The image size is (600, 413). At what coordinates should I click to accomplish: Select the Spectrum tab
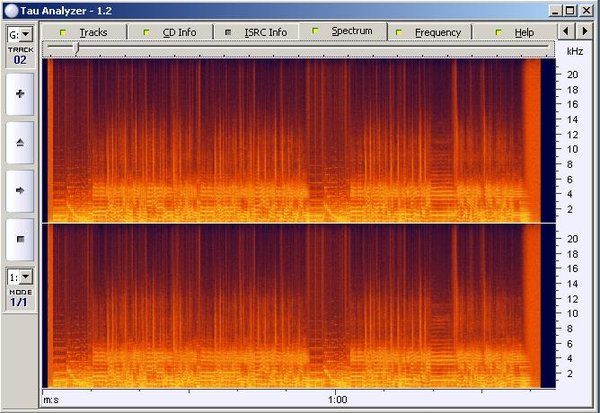tap(343, 31)
